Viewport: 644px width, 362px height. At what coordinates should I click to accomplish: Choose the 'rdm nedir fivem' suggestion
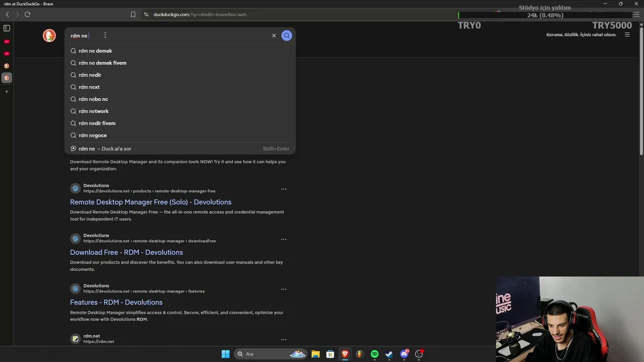point(180,123)
